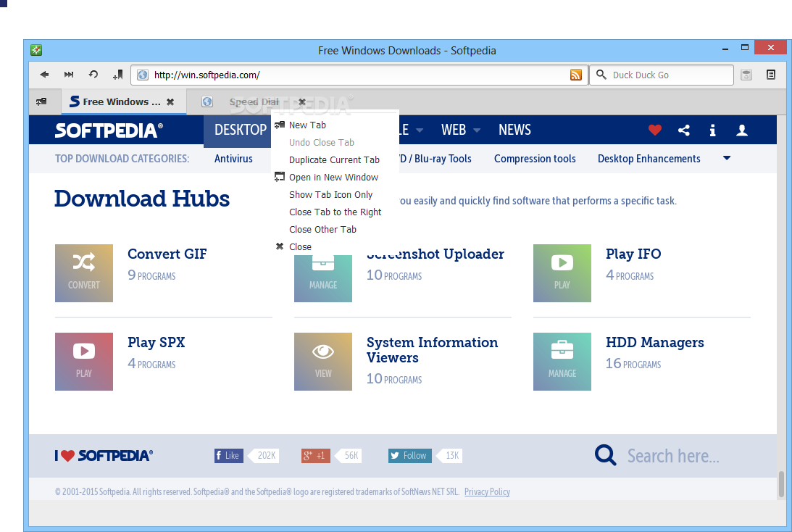Reload the page with the refresh icon

pyautogui.click(x=93, y=75)
